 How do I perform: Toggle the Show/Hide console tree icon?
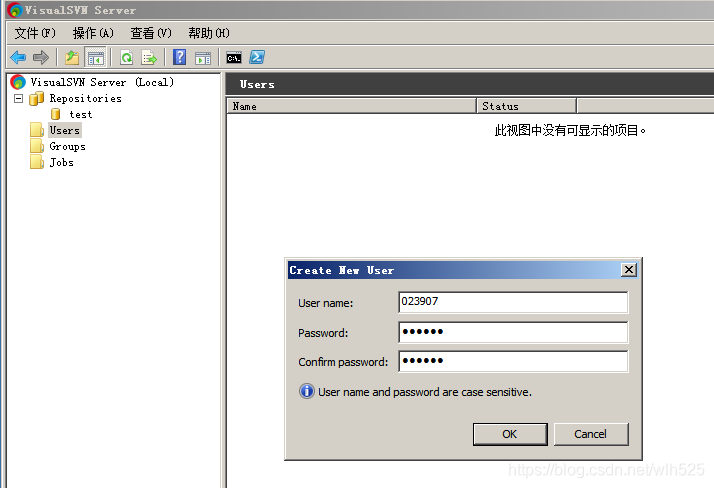pos(96,57)
